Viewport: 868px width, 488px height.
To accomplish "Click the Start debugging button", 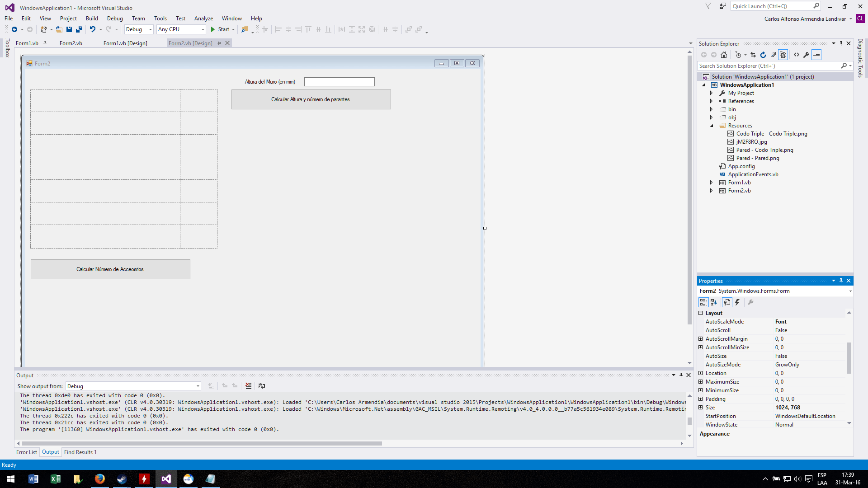I will pos(220,29).
